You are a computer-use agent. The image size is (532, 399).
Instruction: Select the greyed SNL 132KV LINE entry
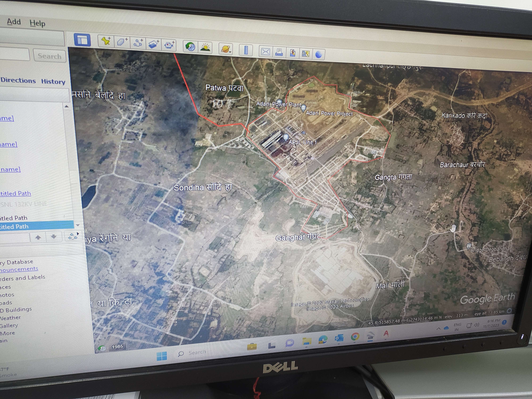pyautogui.click(x=24, y=204)
